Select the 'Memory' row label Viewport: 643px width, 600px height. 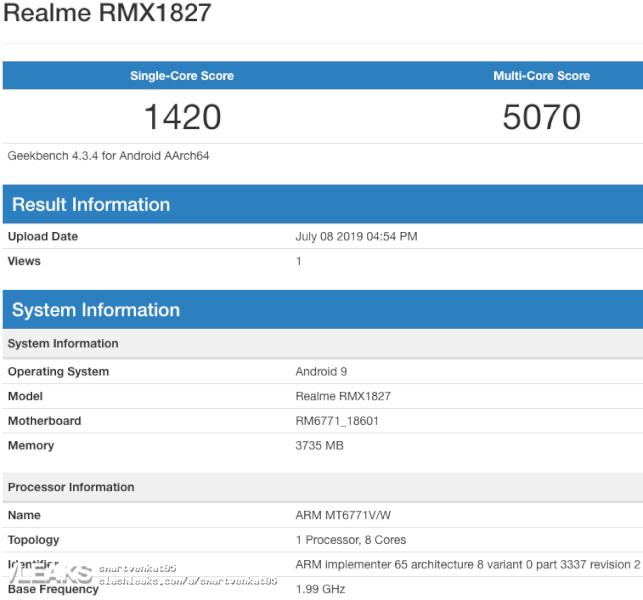[x=31, y=445]
